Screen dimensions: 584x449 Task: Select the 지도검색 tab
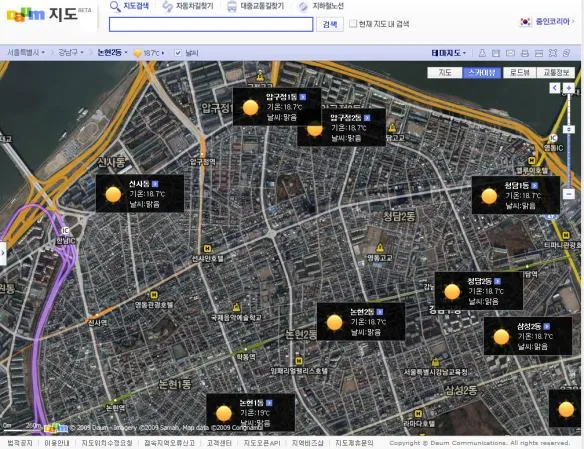[x=130, y=6]
